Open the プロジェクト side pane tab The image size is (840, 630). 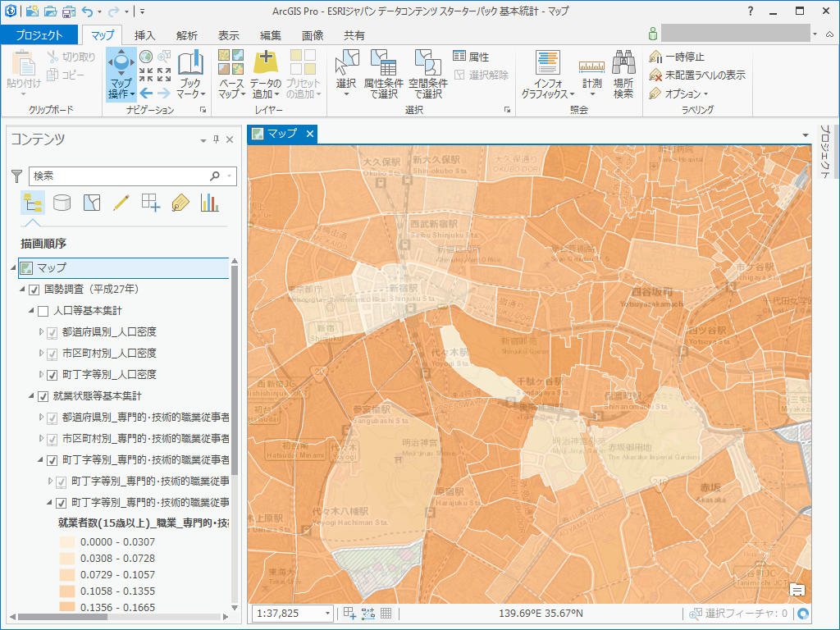(824, 151)
